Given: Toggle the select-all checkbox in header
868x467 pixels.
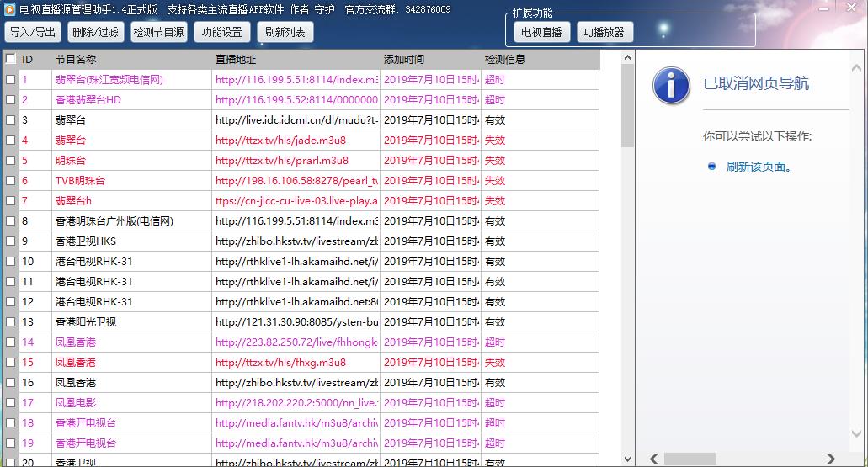Looking at the screenshot, I should coord(10,59).
